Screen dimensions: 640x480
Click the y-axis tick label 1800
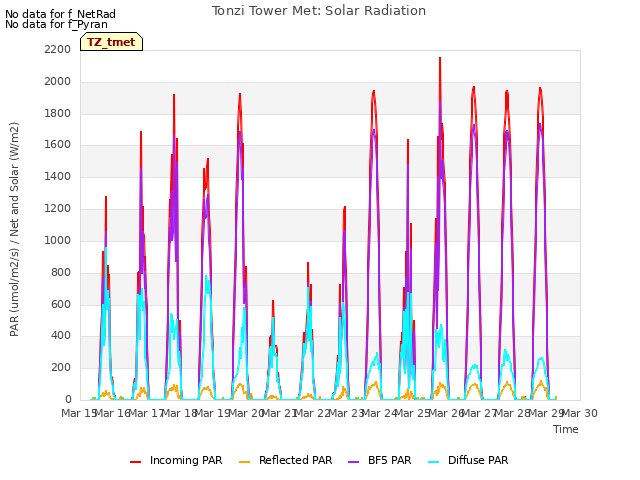(x=58, y=113)
